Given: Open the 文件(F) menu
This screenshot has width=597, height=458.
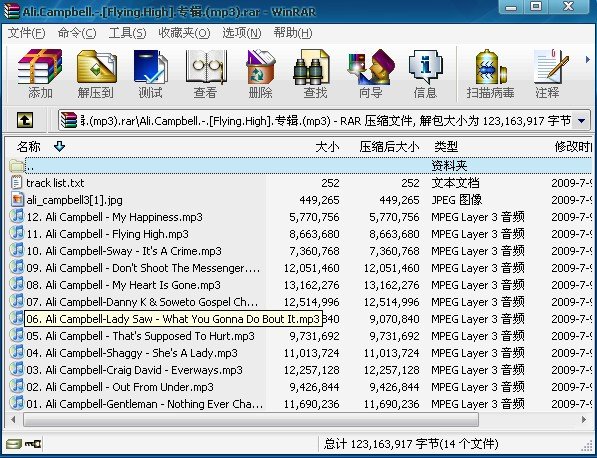Looking at the screenshot, I should point(26,33).
